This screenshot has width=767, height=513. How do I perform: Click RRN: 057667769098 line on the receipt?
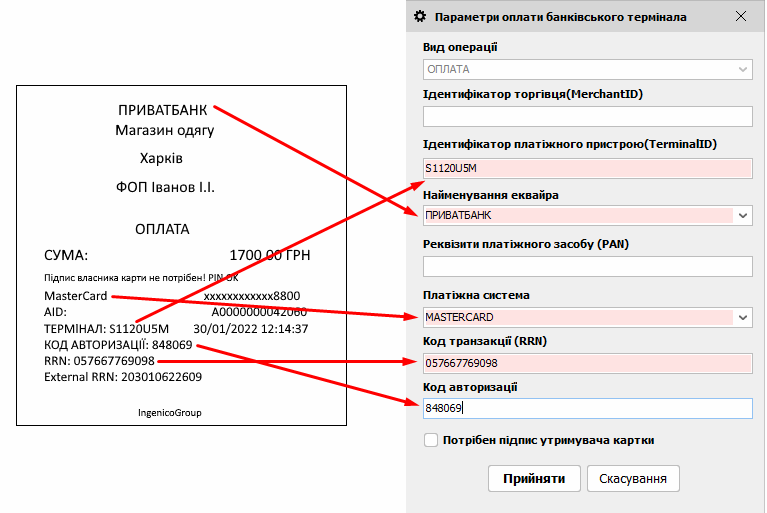tap(99, 361)
